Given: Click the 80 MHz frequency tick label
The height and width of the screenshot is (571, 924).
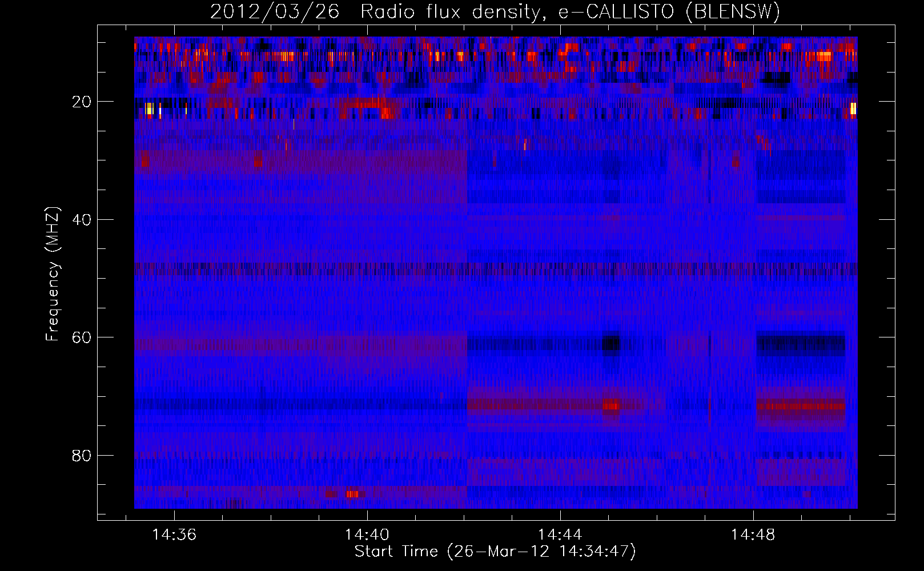Looking at the screenshot, I should click(82, 456).
